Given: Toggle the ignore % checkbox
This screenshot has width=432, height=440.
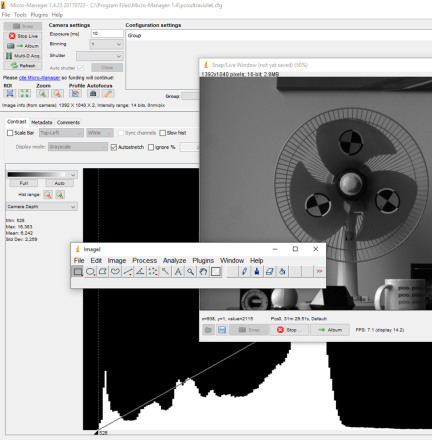Looking at the screenshot, I should (x=151, y=147).
